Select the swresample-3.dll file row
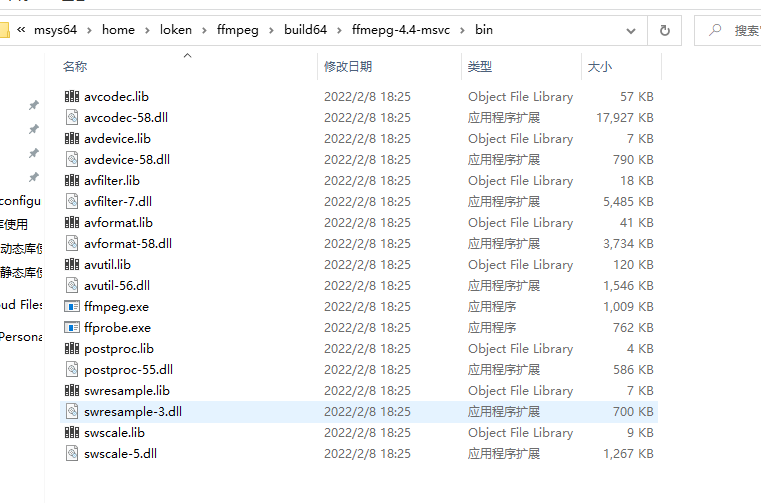Viewport: 761px width, 503px height. pos(359,412)
